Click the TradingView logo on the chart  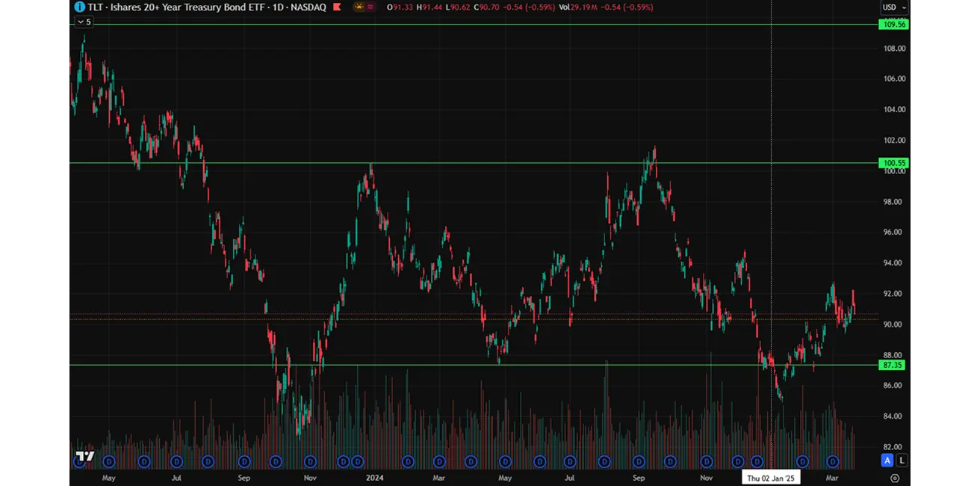pos(85,456)
